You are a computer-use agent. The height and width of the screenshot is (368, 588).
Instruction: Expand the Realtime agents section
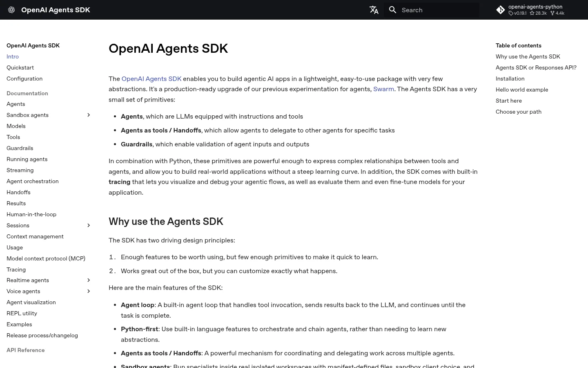[89, 280]
